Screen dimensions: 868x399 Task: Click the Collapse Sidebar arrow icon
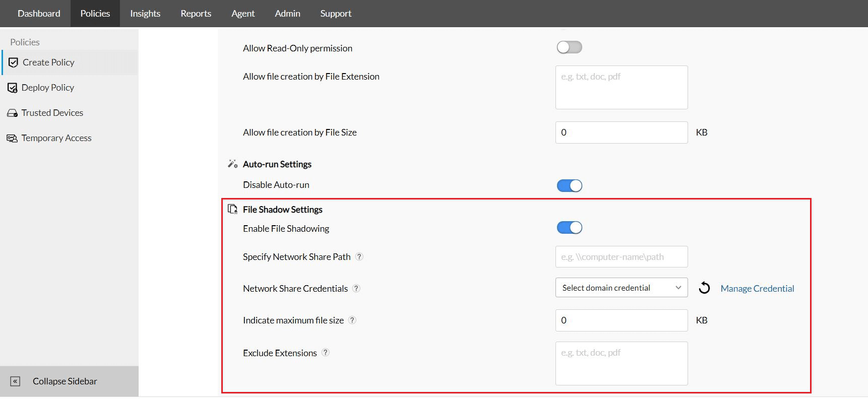[16, 381]
